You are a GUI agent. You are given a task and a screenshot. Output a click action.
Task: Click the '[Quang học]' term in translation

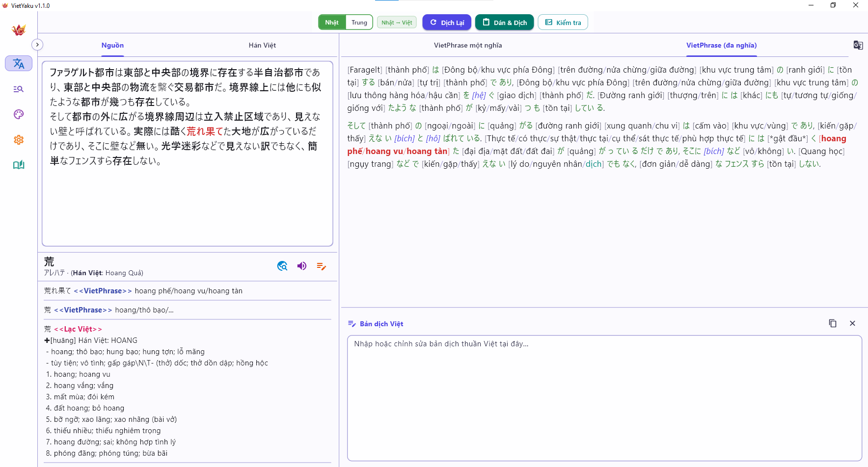(821, 151)
